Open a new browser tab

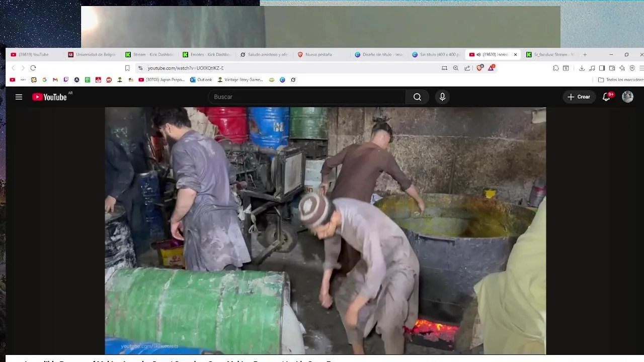(x=585, y=55)
